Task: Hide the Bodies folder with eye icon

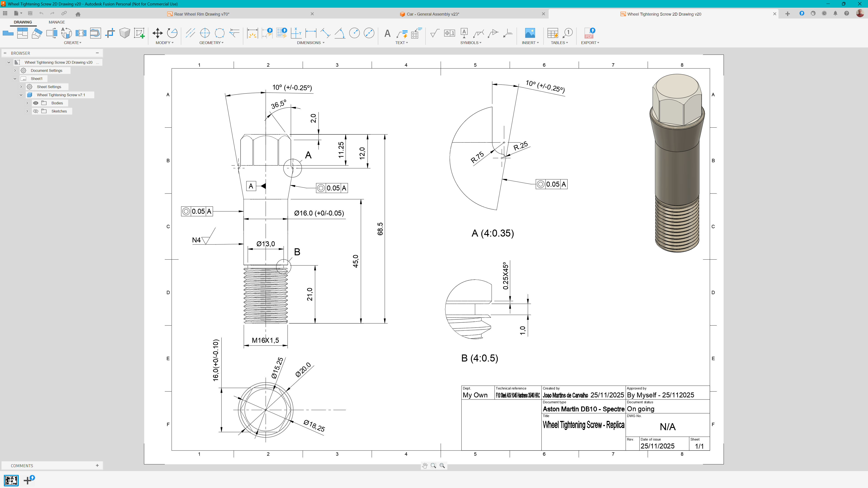Action: coord(36,103)
